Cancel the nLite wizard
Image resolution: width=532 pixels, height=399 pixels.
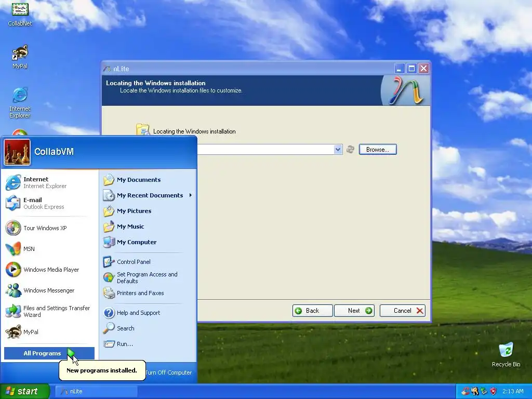tap(403, 311)
